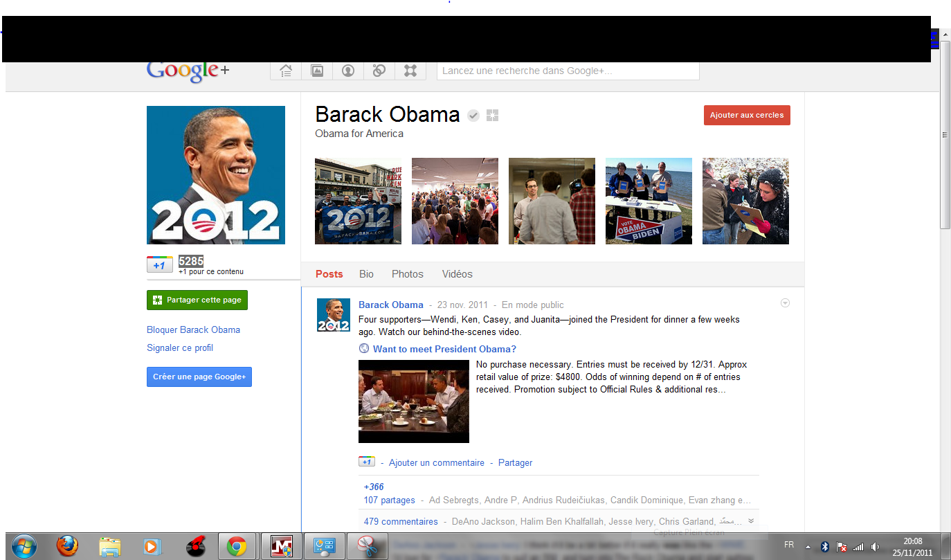Click the Barack Obama author name on post

pos(391,305)
